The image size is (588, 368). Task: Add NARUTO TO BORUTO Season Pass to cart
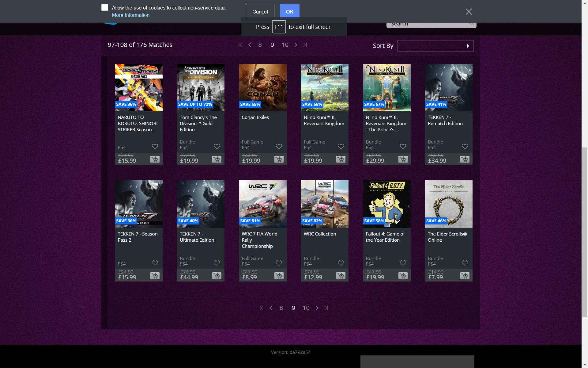coord(155,159)
